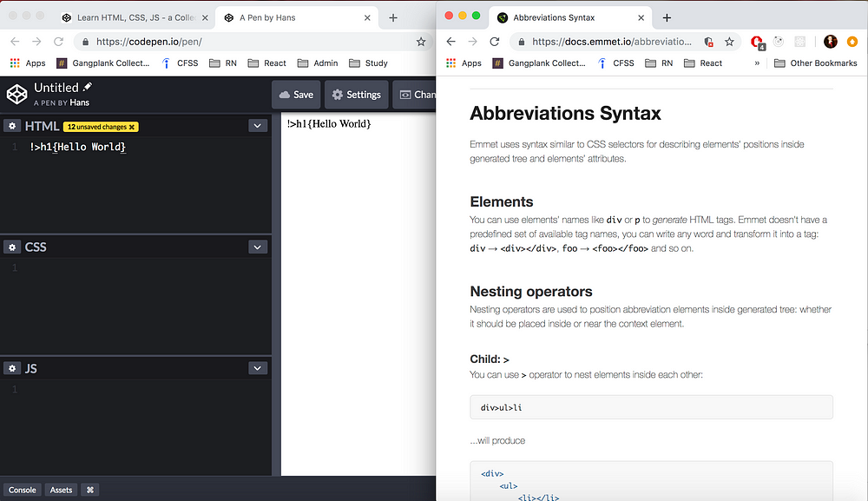868x501 pixels.
Task: Click the HTML code line in editor
Action: [x=77, y=147]
